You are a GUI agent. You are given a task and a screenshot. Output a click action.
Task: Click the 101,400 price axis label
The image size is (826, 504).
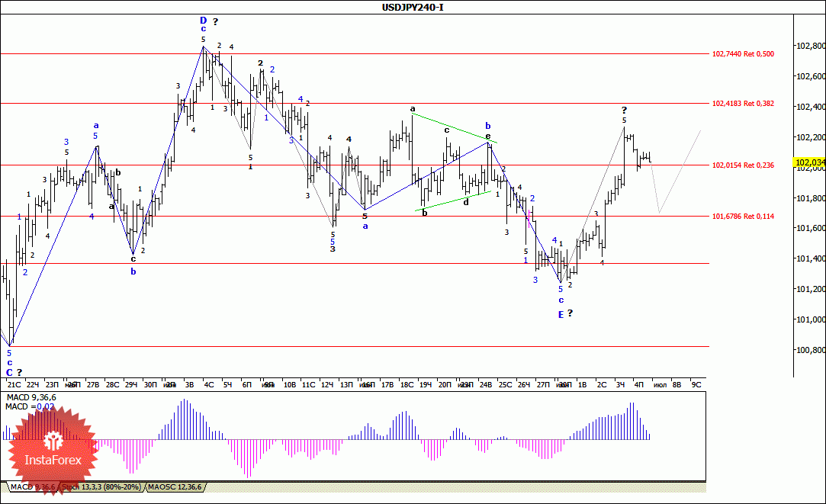pos(810,258)
